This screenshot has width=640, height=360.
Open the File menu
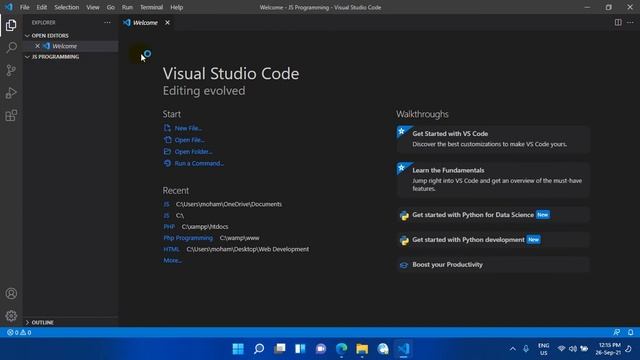(x=24, y=7)
